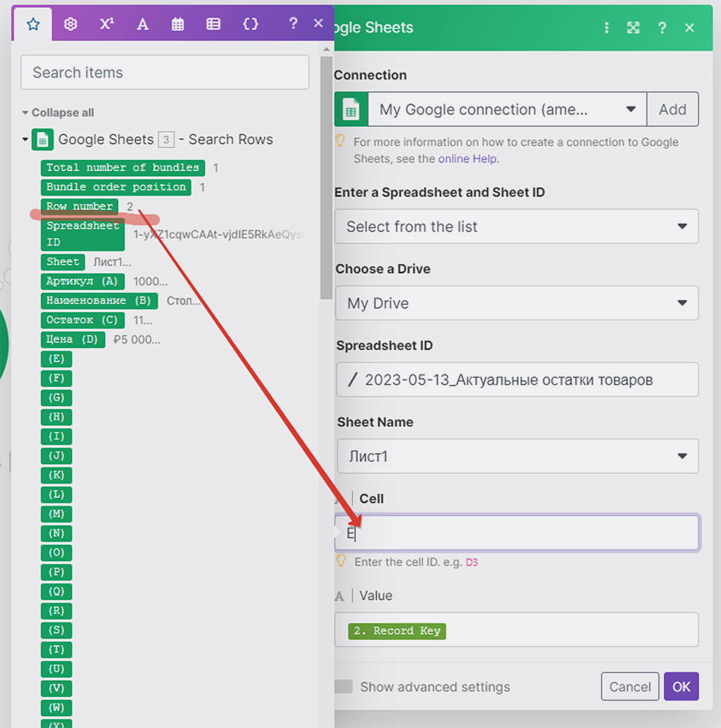
Task: Insert the Row number item
Action: (80, 206)
